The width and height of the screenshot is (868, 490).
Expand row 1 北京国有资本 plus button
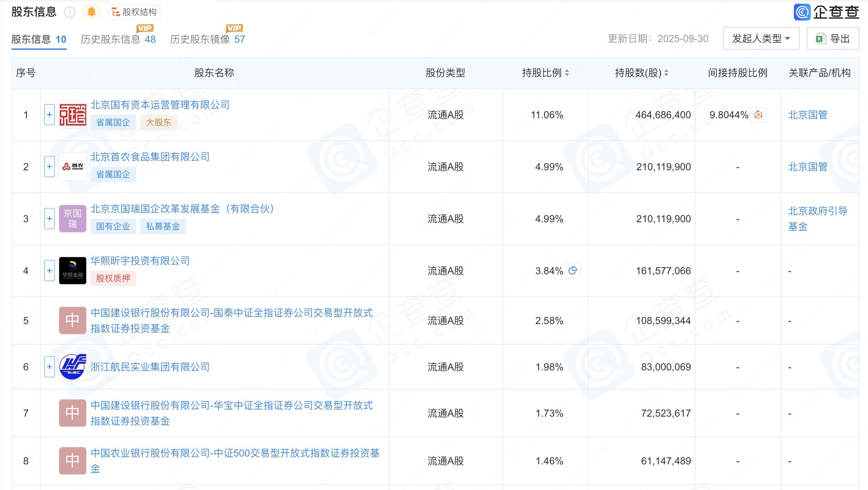pyautogui.click(x=50, y=115)
